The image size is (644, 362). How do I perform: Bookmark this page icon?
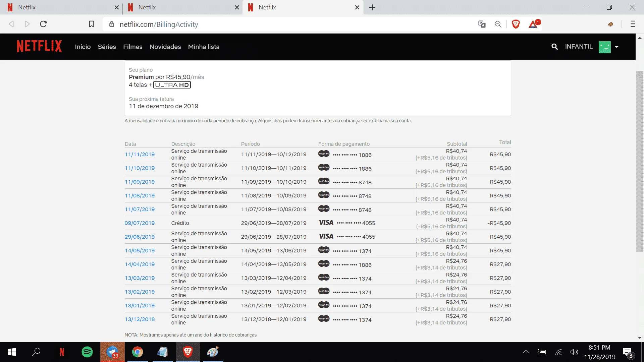(x=91, y=24)
